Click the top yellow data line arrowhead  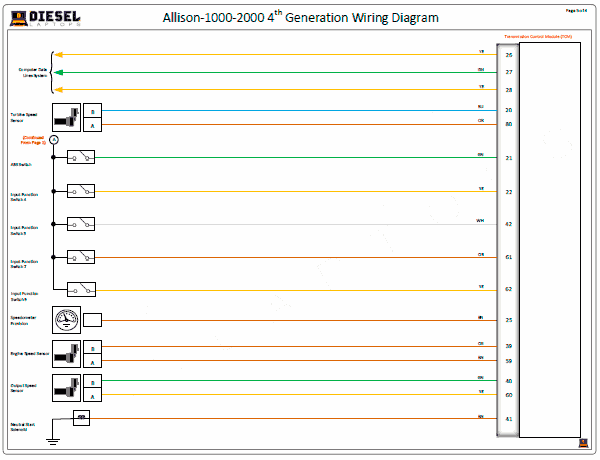(58, 55)
